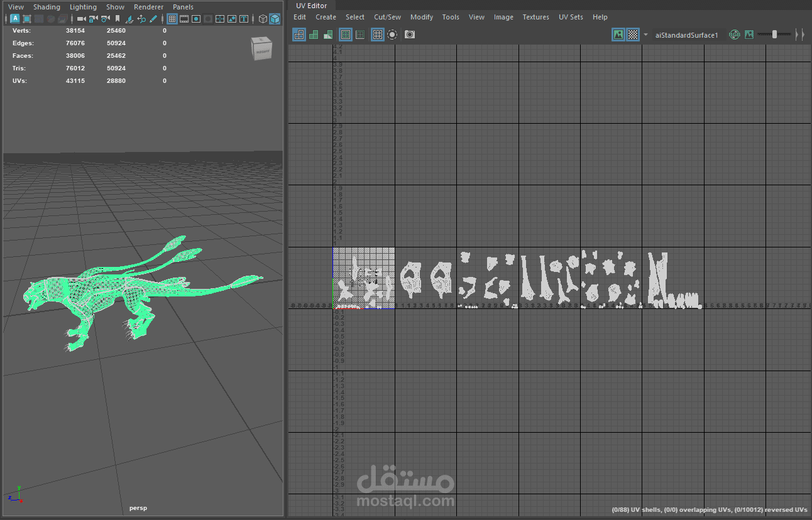Image resolution: width=812 pixels, height=520 pixels.
Task: Open the Show menu
Action: coord(115,7)
